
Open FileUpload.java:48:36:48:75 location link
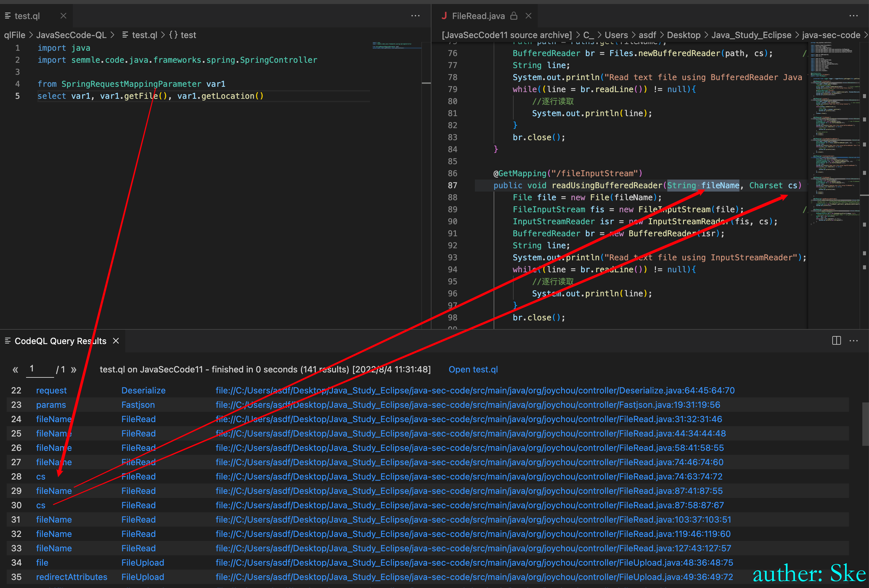click(474, 563)
